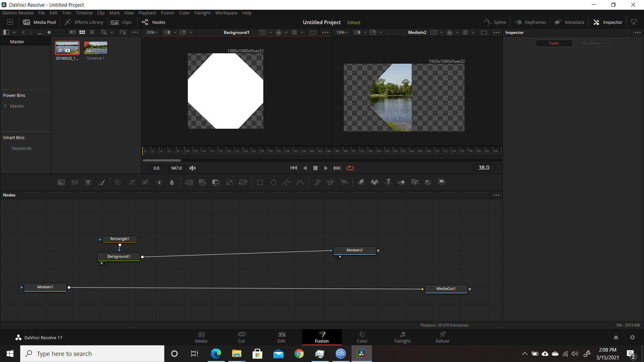Open the Workspace menu
The height and width of the screenshot is (362, 644).
226,13
